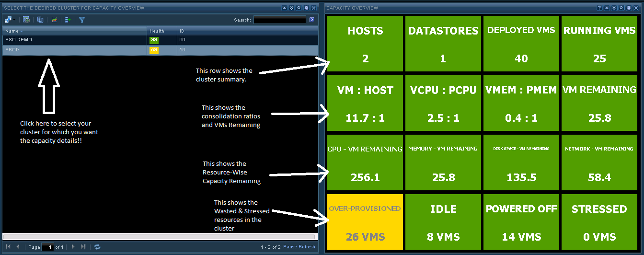Expand cluster selection widget using double-up arrows
Image resolution: width=644 pixels, height=255 pixels.
pos(299,8)
